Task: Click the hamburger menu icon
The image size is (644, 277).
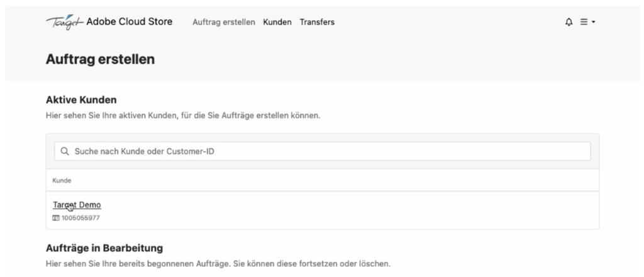Action: [x=584, y=22]
